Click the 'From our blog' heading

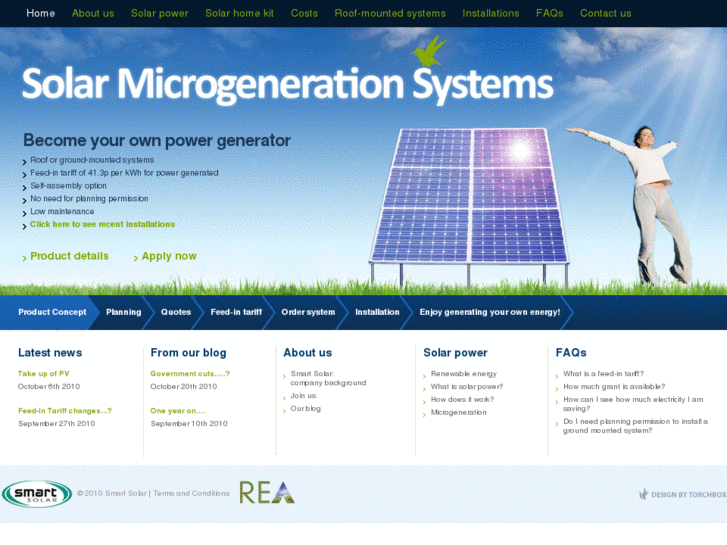click(x=188, y=353)
